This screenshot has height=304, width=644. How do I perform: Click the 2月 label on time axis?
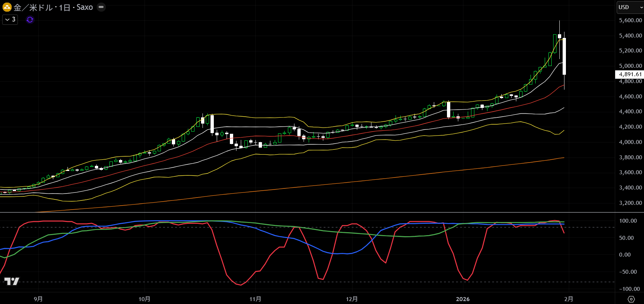coord(568,299)
